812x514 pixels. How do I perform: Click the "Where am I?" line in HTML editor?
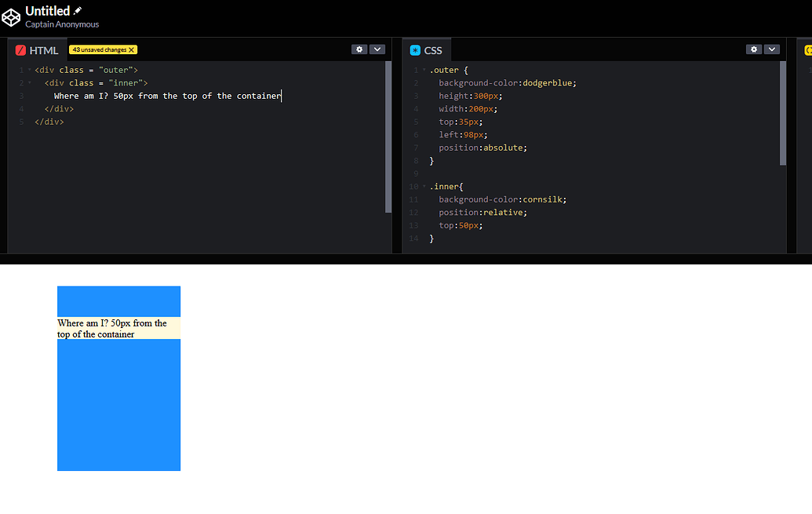[x=168, y=96]
